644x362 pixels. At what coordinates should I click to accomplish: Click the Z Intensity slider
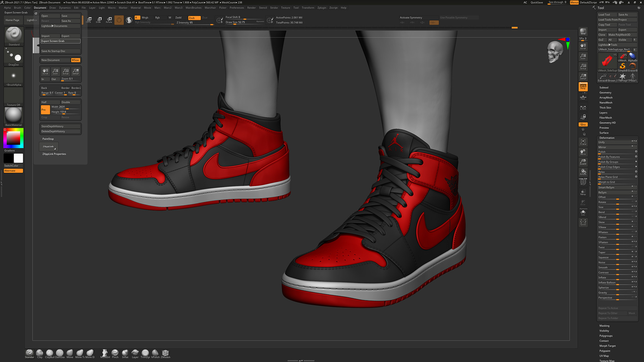click(195, 23)
